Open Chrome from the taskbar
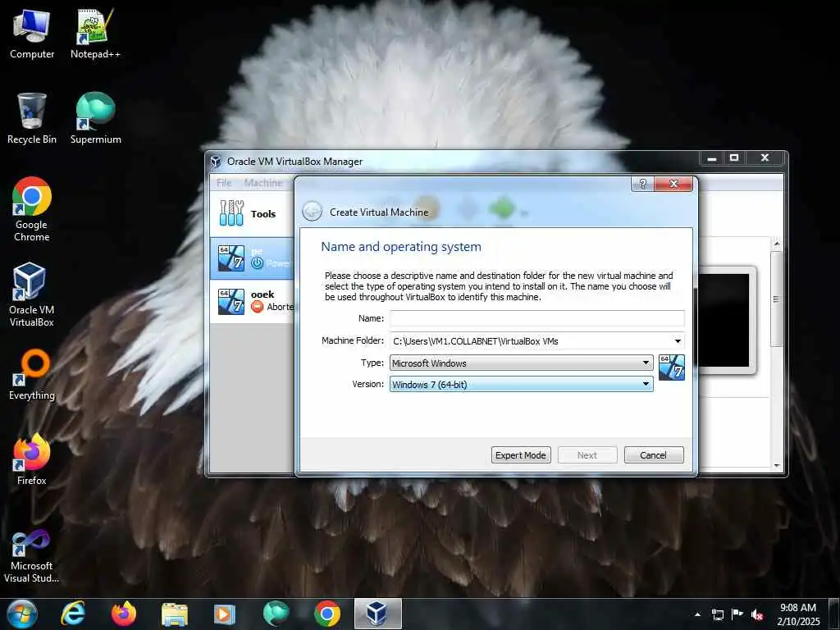Screen dimensions: 840x630 pos(327,614)
